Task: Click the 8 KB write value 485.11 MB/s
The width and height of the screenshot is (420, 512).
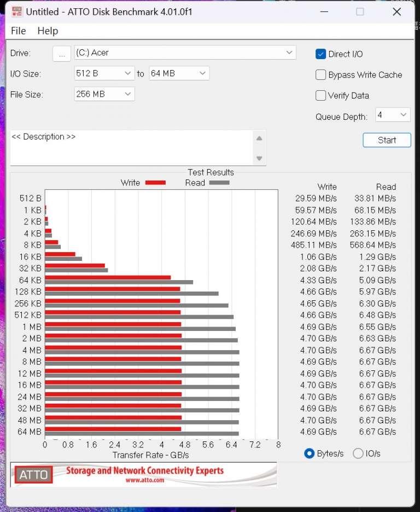Action: pos(313,245)
